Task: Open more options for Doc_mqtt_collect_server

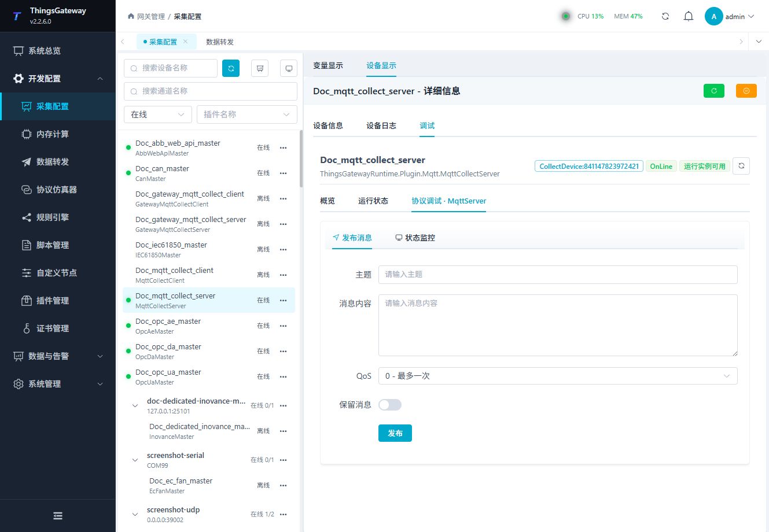Action: click(283, 300)
